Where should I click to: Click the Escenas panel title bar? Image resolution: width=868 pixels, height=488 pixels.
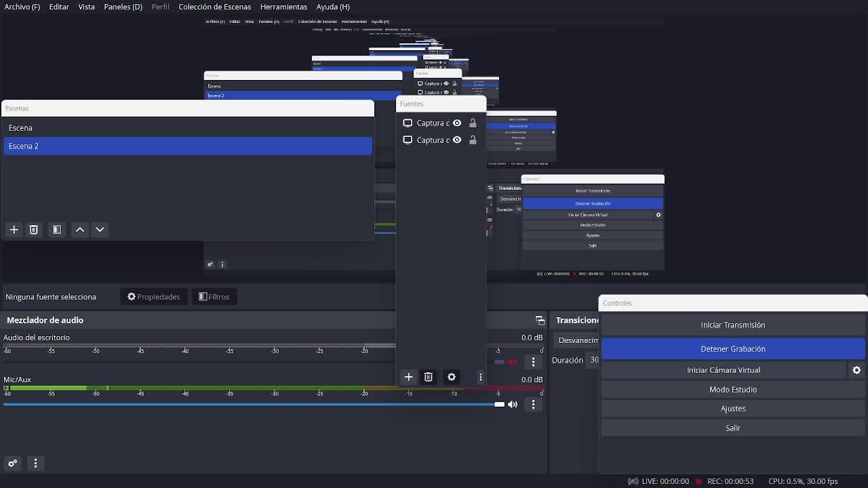click(188, 108)
